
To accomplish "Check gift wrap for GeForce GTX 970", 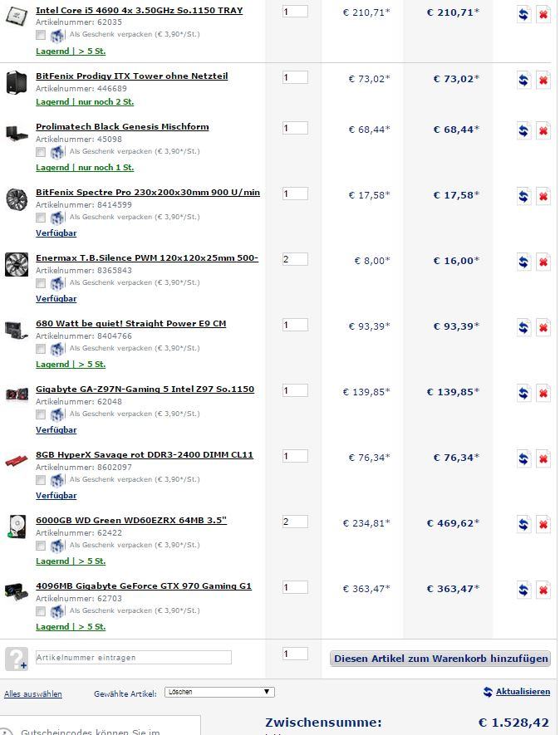I will tap(41, 611).
